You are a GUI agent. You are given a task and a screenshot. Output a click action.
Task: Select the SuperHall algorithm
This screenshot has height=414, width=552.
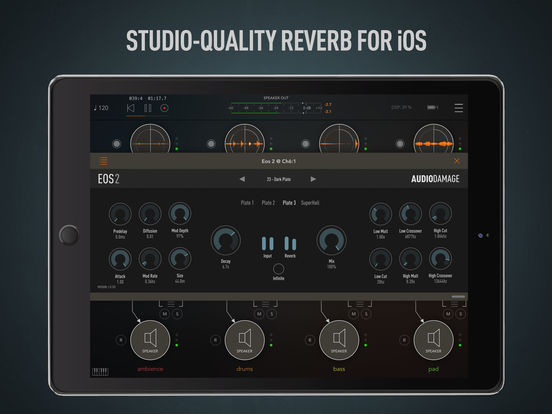tap(310, 203)
